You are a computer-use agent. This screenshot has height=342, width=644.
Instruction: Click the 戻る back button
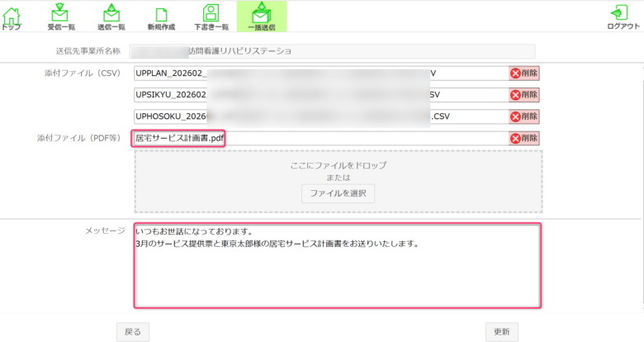(133, 332)
